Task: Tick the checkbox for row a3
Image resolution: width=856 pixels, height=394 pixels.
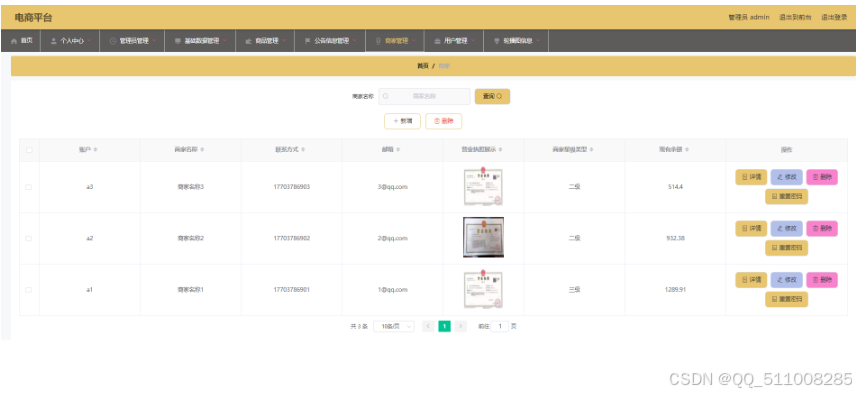Action: click(x=28, y=187)
